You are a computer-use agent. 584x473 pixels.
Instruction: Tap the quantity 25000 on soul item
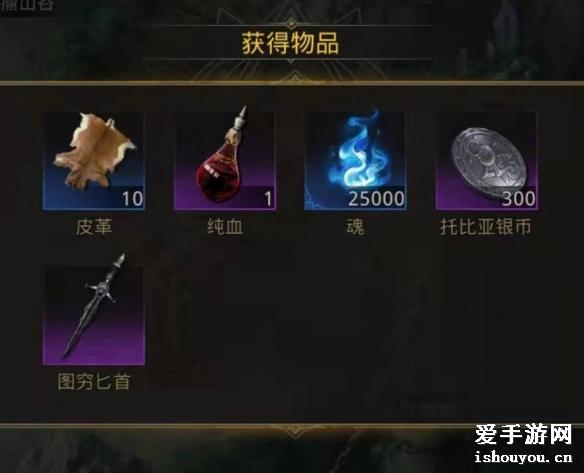click(x=376, y=199)
